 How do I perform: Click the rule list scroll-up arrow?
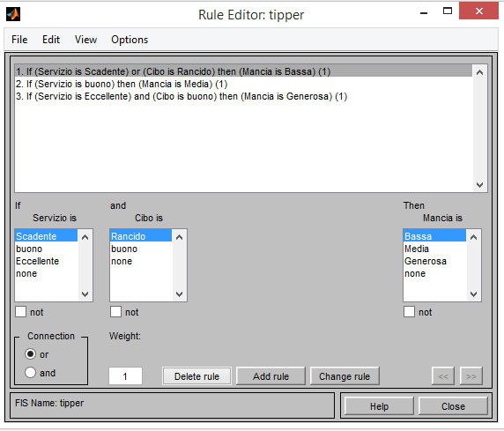479,72
